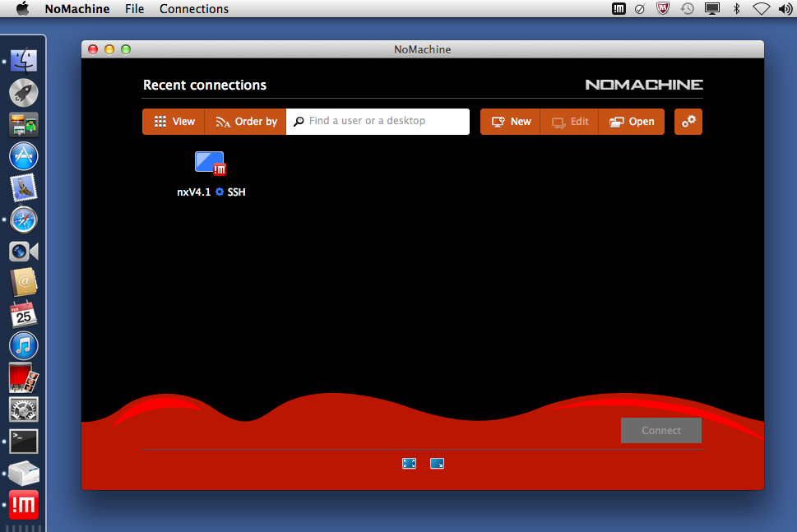
Task: Open Terminal from the dock
Action: click(23, 441)
